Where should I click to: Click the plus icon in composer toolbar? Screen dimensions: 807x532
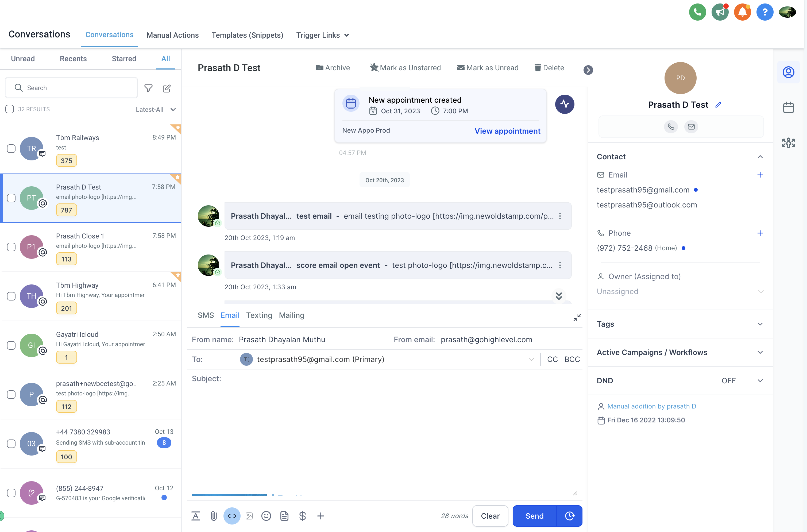pos(321,516)
